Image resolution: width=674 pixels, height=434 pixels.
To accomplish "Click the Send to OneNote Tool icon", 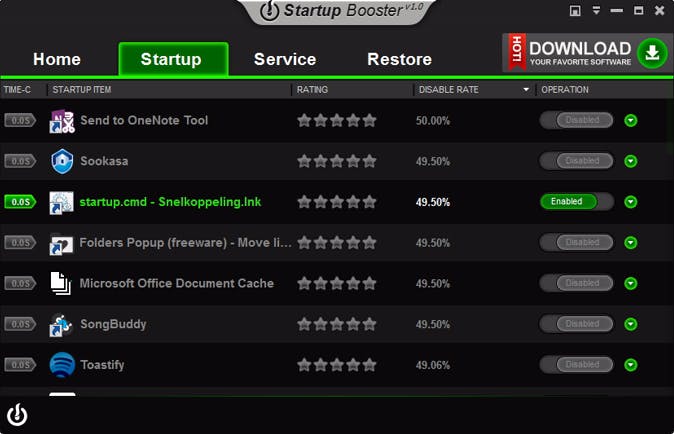I will (62, 121).
